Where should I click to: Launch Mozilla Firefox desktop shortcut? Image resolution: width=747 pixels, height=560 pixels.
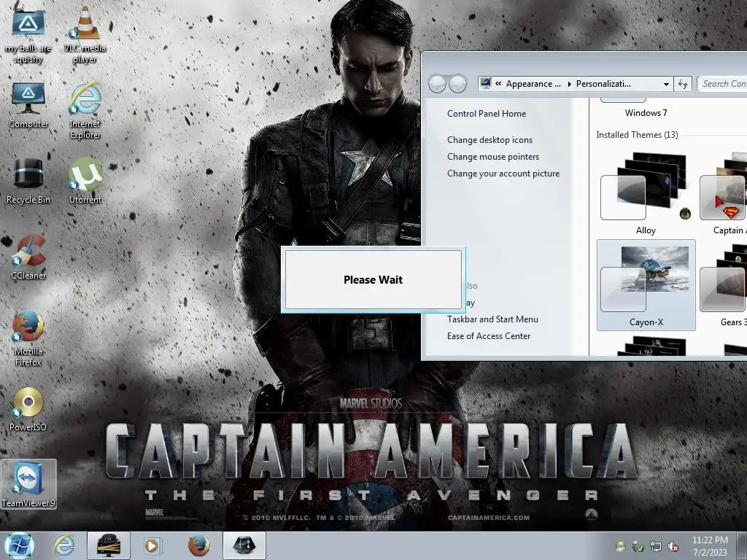tap(28, 338)
